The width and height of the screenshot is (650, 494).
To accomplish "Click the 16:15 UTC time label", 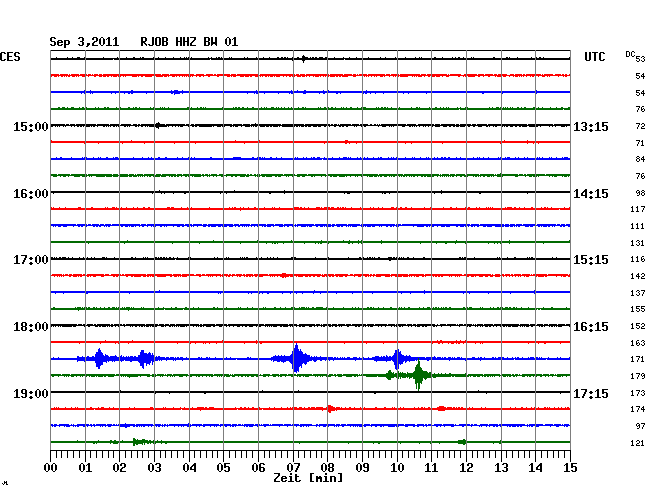I will [591, 327].
